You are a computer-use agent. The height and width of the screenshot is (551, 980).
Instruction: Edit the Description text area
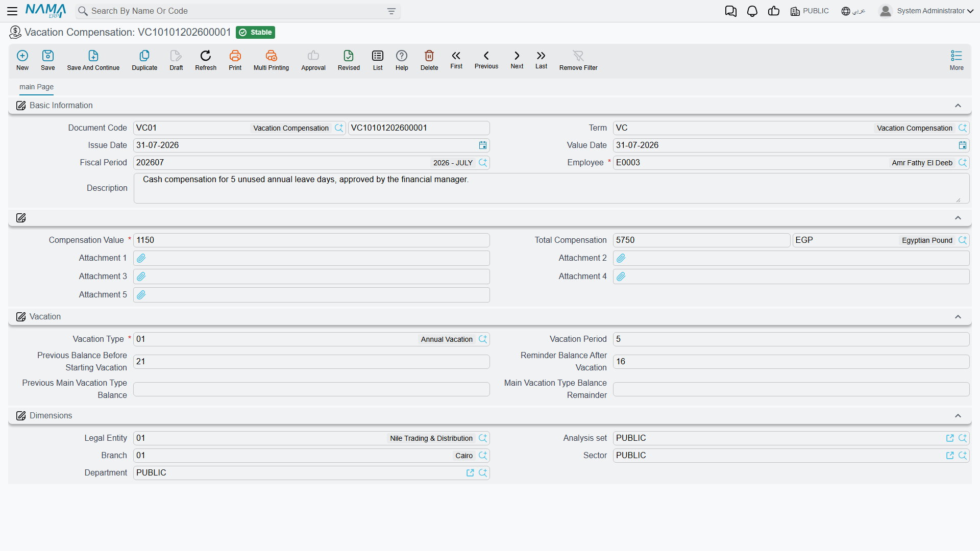551,188
